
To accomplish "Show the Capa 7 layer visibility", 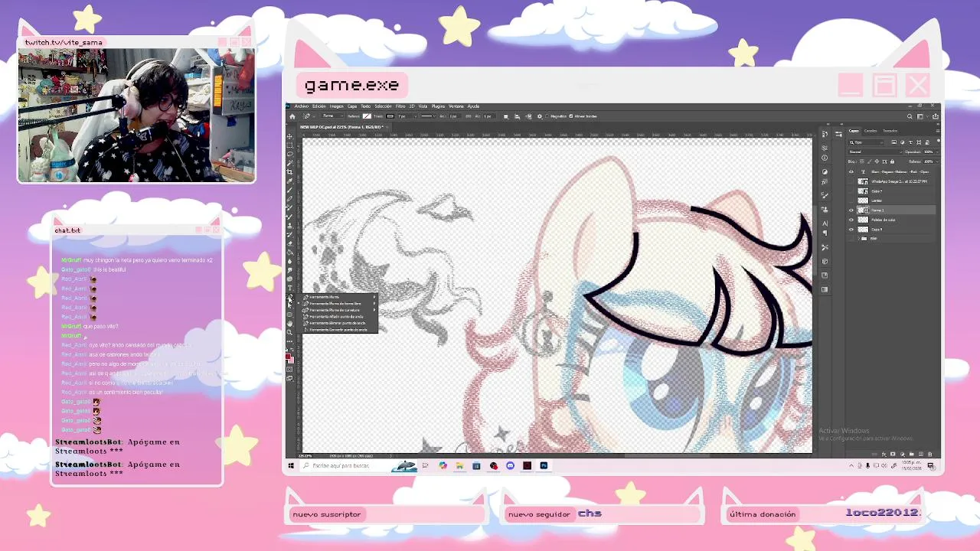I will [851, 191].
